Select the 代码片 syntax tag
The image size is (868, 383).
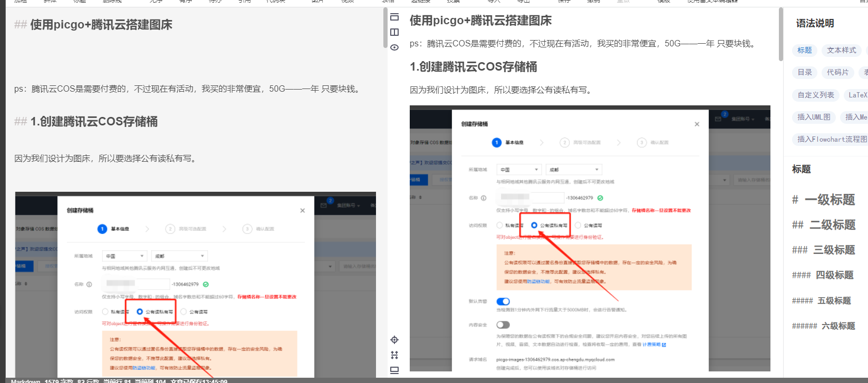838,73
